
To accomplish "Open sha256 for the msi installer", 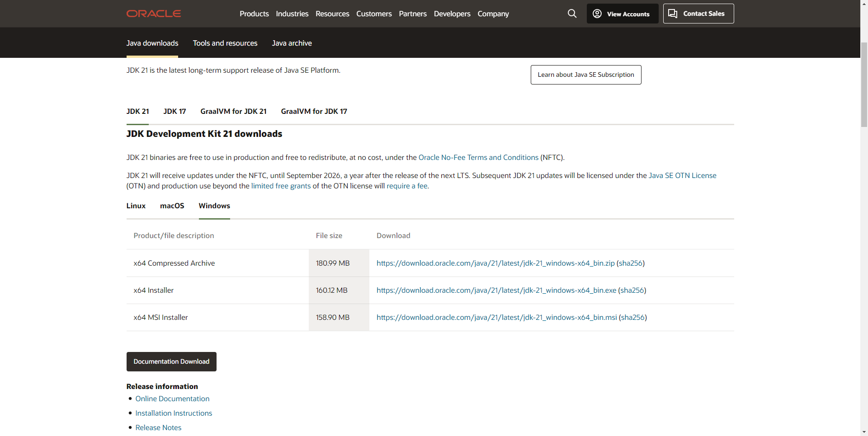I will [x=633, y=317].
